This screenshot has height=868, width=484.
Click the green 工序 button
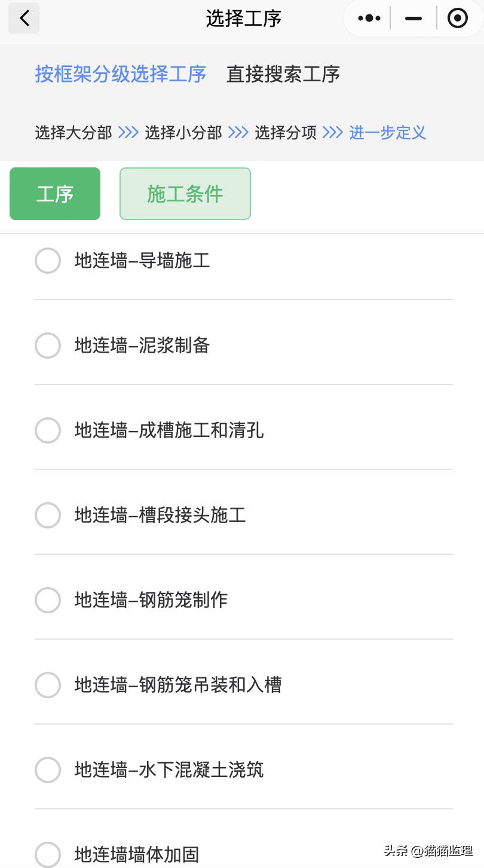tap(55, 194)
